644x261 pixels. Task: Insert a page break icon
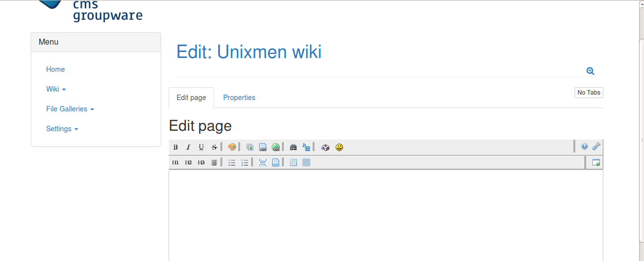pyautogui.click(x=276, y=162)
